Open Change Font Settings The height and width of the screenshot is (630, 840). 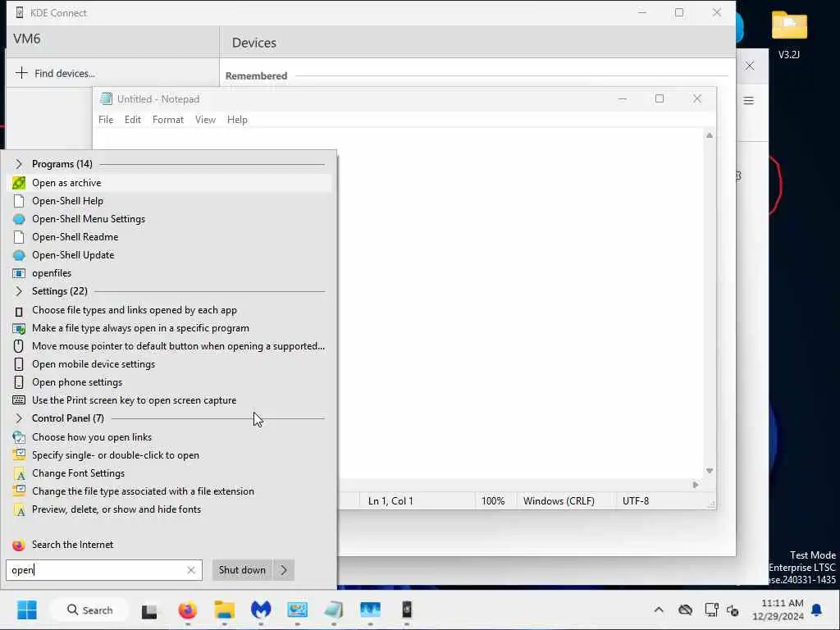pos(171,473)
